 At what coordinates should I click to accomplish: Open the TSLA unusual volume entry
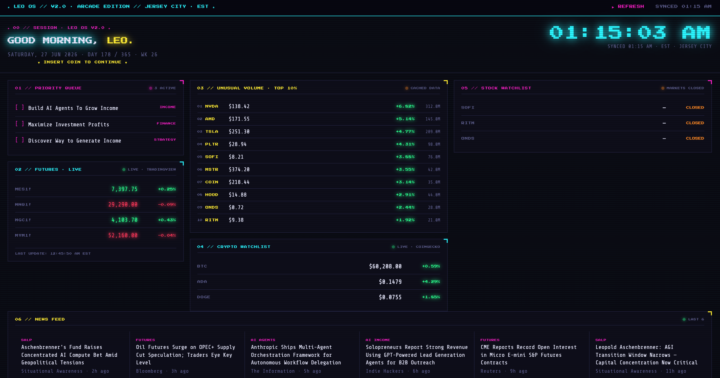click(319, 131)
